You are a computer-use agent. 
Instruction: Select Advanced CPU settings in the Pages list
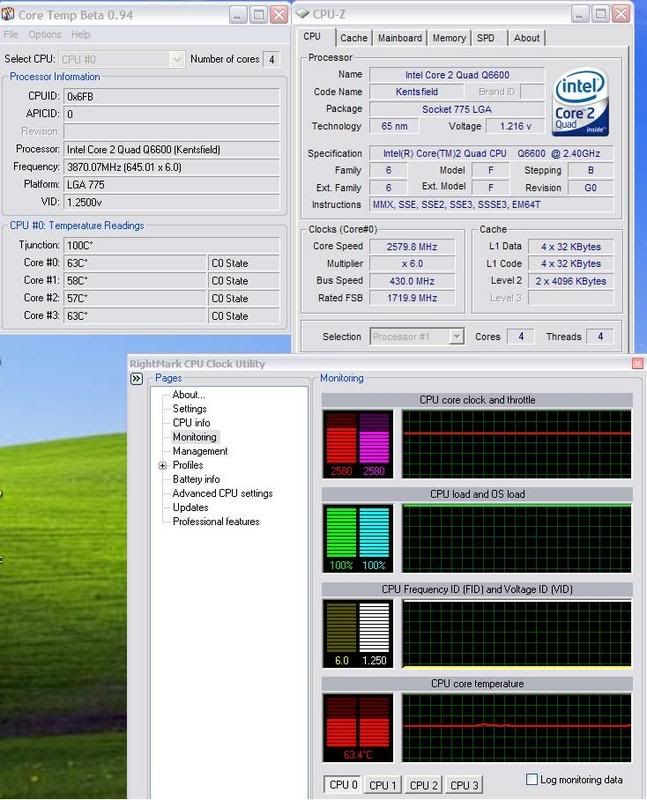click(x=222, y=493)
